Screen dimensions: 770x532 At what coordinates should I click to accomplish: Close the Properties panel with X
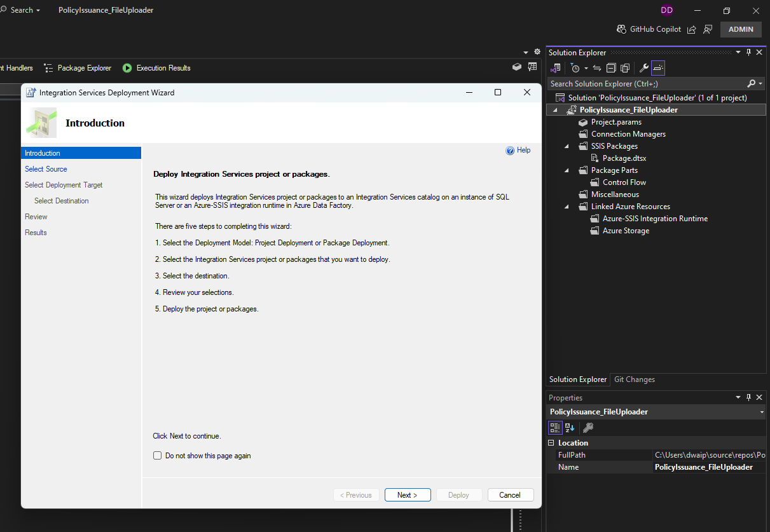pos(759,398)
